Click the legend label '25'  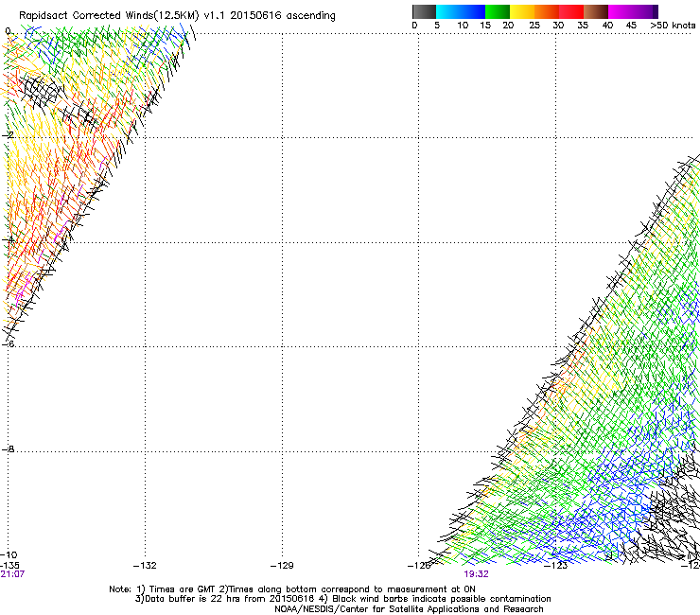click(534, 26)
